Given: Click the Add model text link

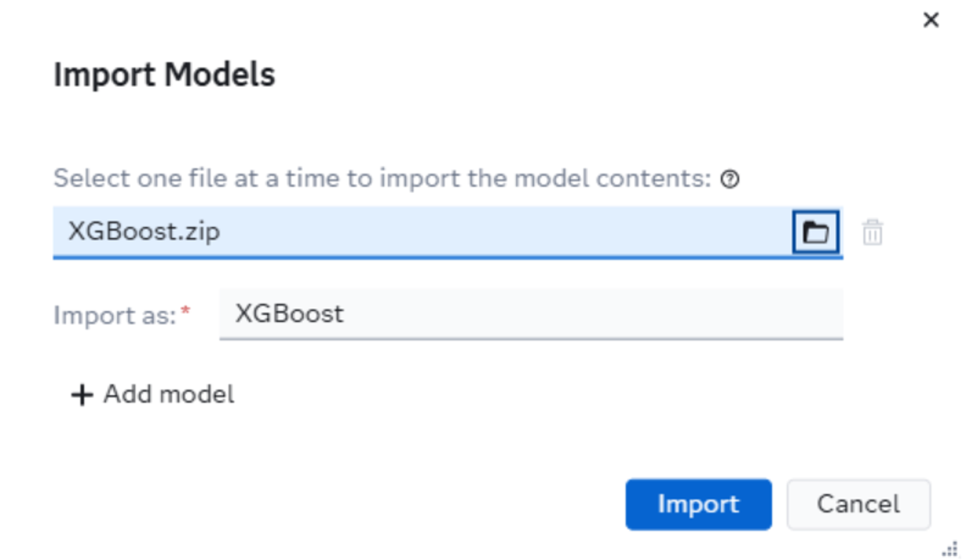Looking at the screenshot, I should click(168, 394).
